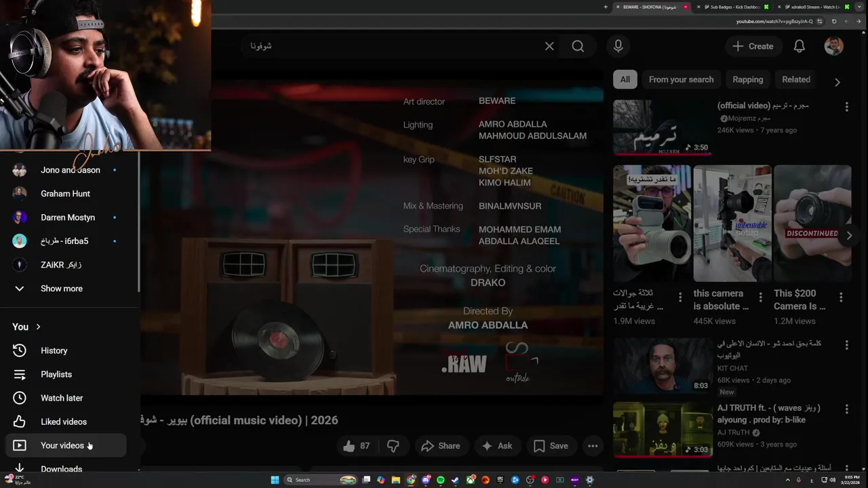Select the Rapping filter chip
The image size is (868, 488).
click(747, 79)
